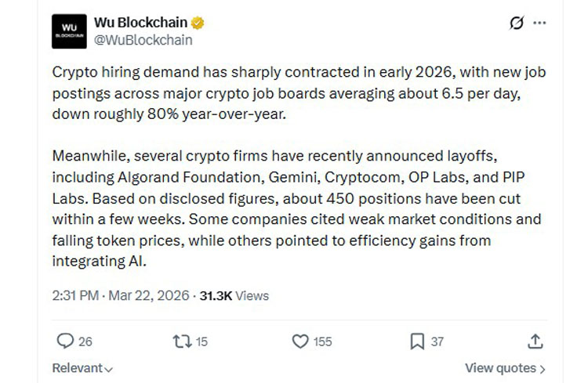The image size is (588, 383).
Task: Click the 31.3K Views count
Action: pyautogui.click(x=234, y=295)
